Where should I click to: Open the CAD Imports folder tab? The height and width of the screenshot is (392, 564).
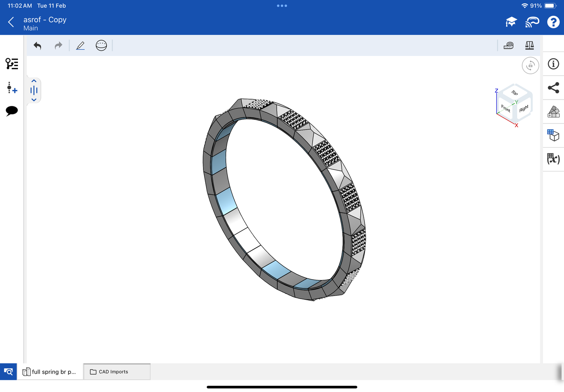click(117, 372)
